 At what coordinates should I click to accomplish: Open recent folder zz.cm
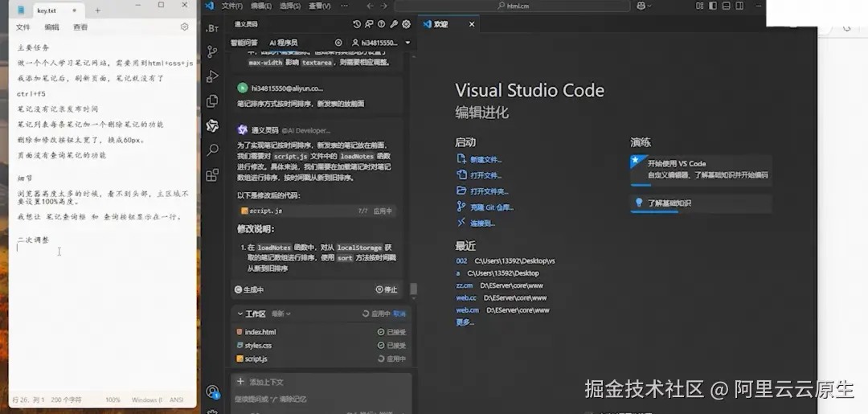(x=465, y=285)
